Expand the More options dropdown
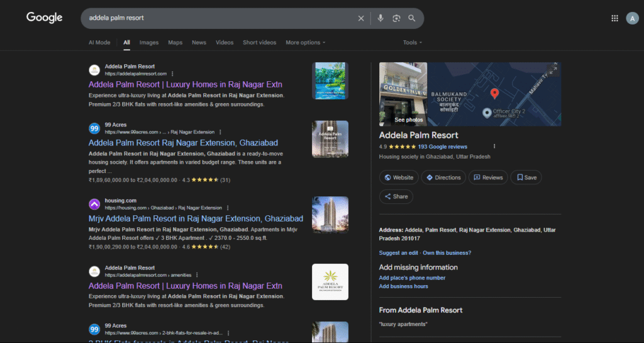This screenshot has width=644, height=343. point(305,43)
